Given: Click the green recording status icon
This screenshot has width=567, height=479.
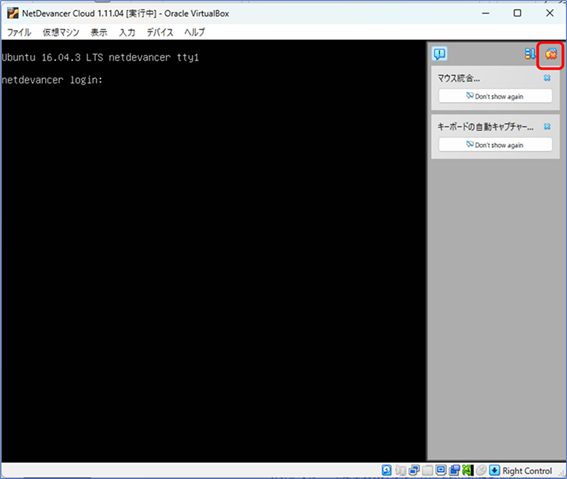Looking at the screenshot, I should pyautogui.click(x=468, y=470).
